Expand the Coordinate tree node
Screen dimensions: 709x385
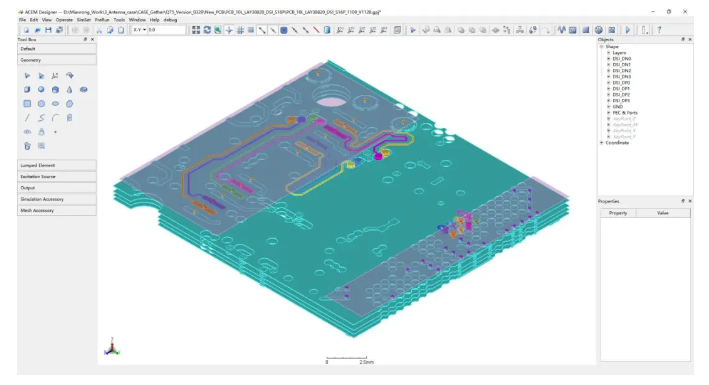tap(602, 143)
